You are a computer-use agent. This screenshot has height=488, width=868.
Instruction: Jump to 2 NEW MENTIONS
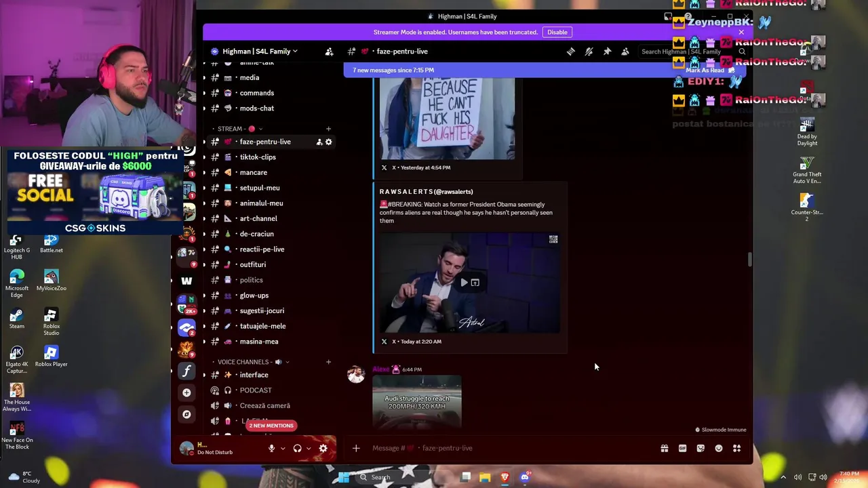[x=271, y=426]
